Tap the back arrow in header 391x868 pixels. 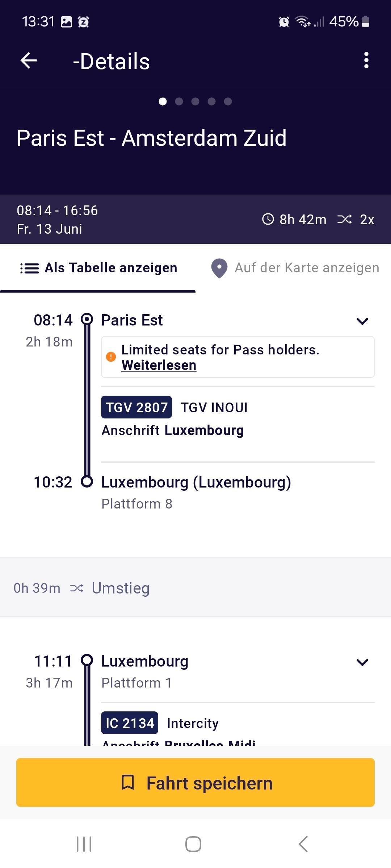[x=29, y=60]
